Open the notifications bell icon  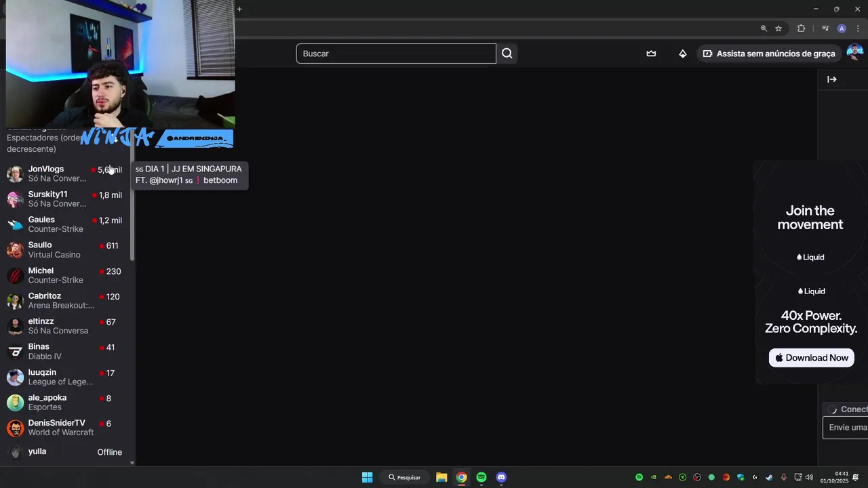(856, 477)
